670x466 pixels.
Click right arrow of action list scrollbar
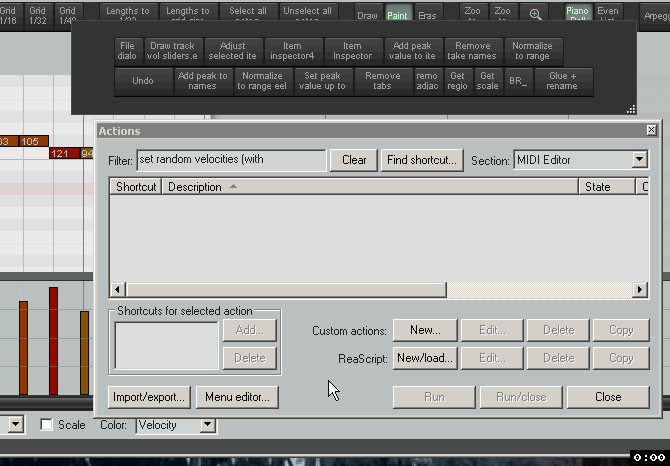pos(640,290)
